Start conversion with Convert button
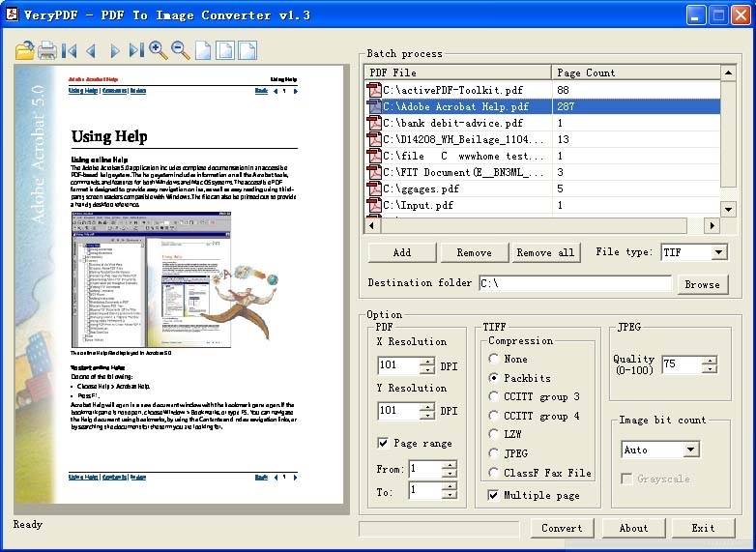 pos(563,528)
